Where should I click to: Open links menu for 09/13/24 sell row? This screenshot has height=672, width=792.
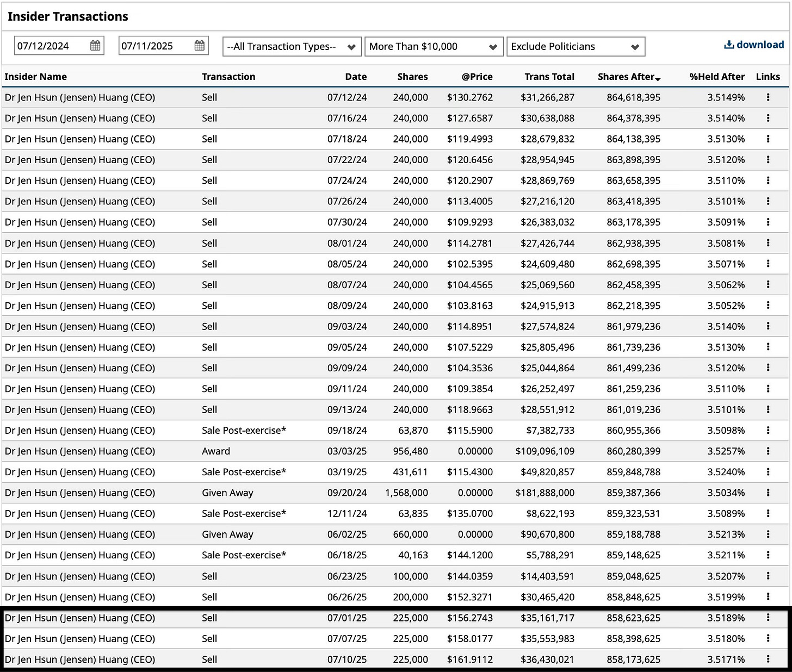[768, 409]
